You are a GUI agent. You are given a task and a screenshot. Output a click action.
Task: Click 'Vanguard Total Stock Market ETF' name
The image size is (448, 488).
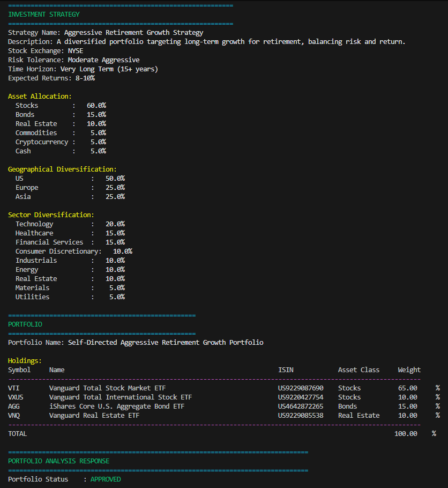[x=107, y=388]
